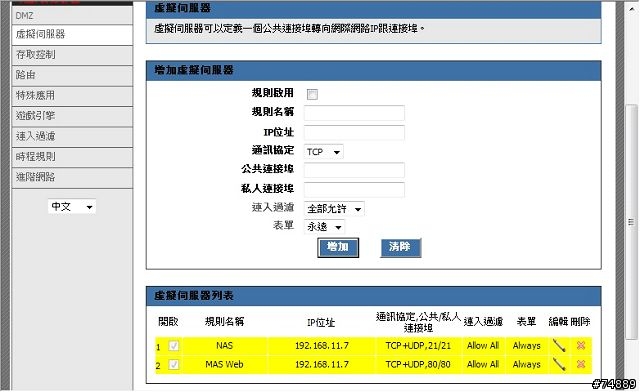This screenshot has height=392, width=640.
Task: Click the TCP+UDP,80/80 cell
Action: [418, 364]
